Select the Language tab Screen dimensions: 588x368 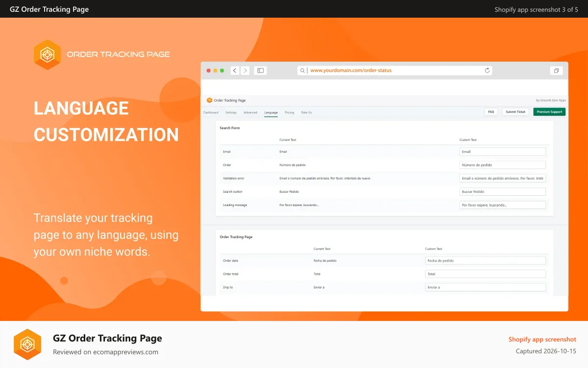click(x=271, y=112)
